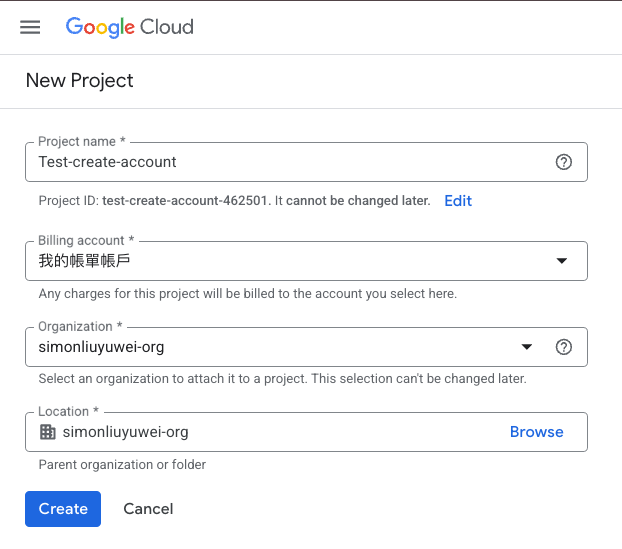
Task: Click the Location field text simonliuyuwei-org
Action: point(125,432)
